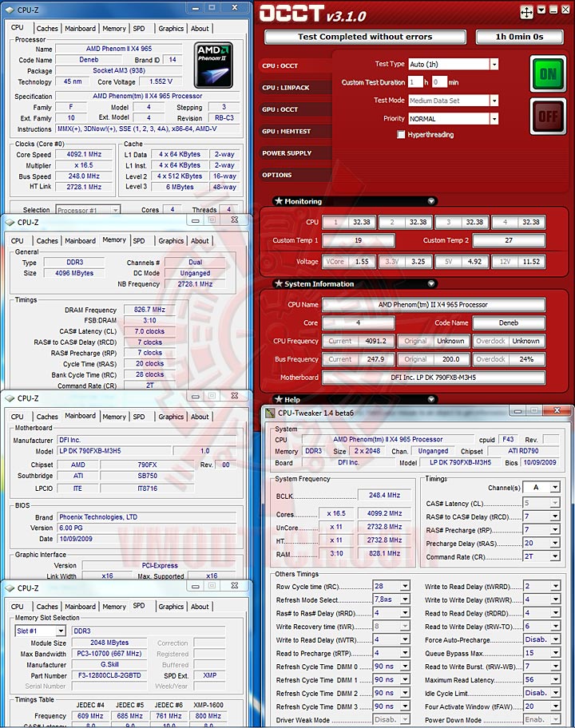Open the OPTIONS tab in OCCT

(294, 175)
